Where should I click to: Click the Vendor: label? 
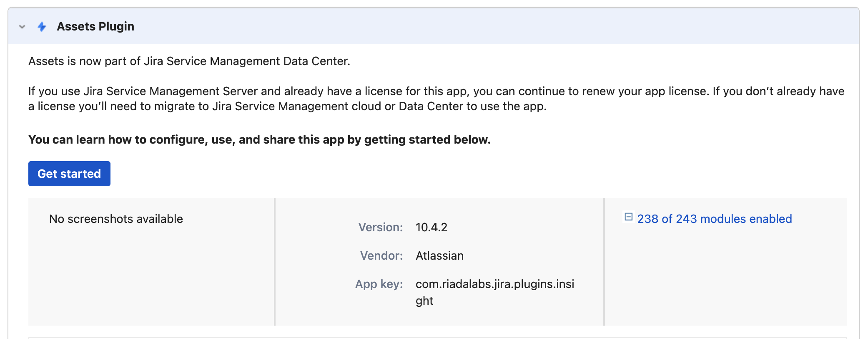tap(381, 256)
